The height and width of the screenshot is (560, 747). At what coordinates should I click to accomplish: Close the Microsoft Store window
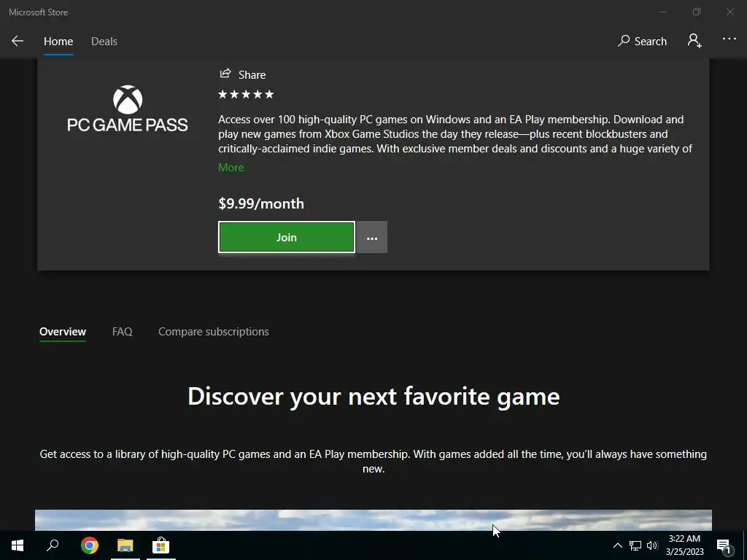(729, 12)
